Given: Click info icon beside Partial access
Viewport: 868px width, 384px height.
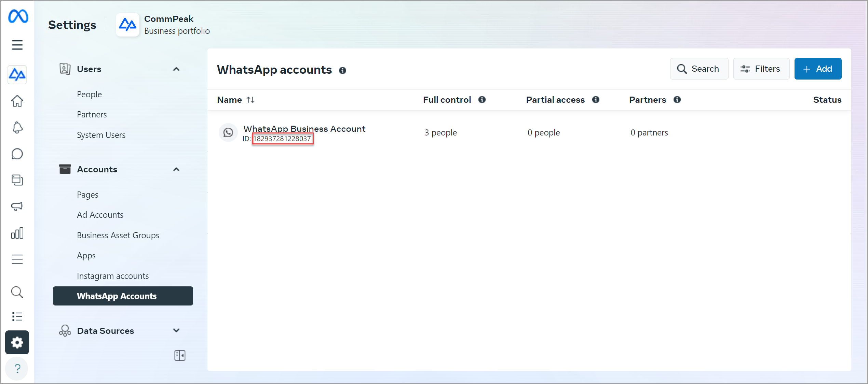Looking at the screenshot, I should click(596, 100).
